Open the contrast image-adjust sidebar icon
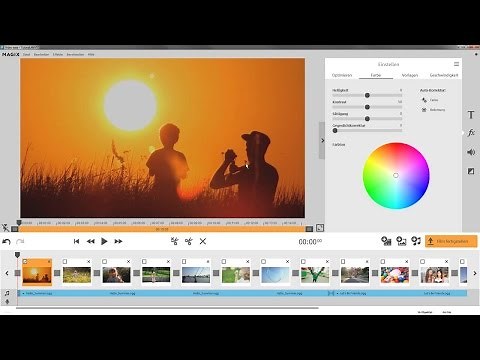480x360 pixels. pos(471,171)
